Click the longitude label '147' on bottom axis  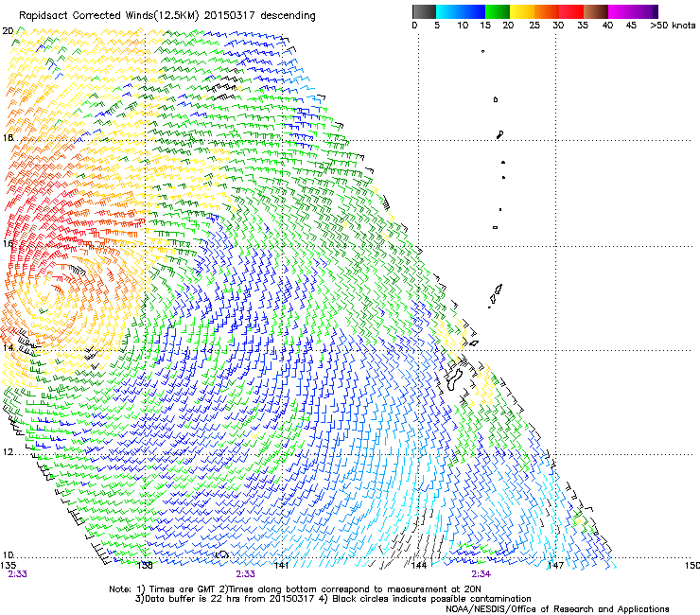(x=555, y=566)
